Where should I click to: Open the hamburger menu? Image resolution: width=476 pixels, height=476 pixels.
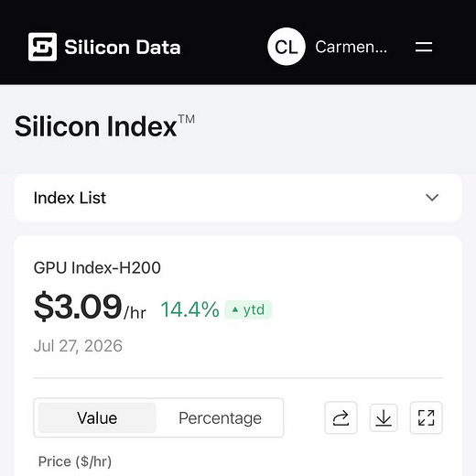(424, 47)
